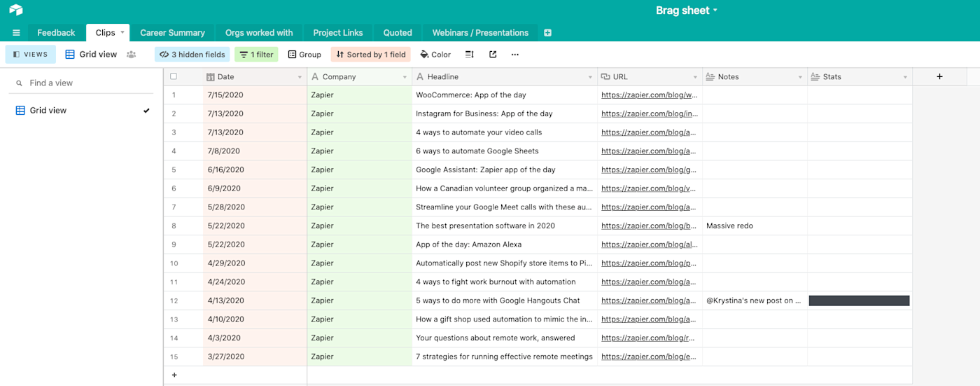Open the row height icon

[x=470, y=55]
